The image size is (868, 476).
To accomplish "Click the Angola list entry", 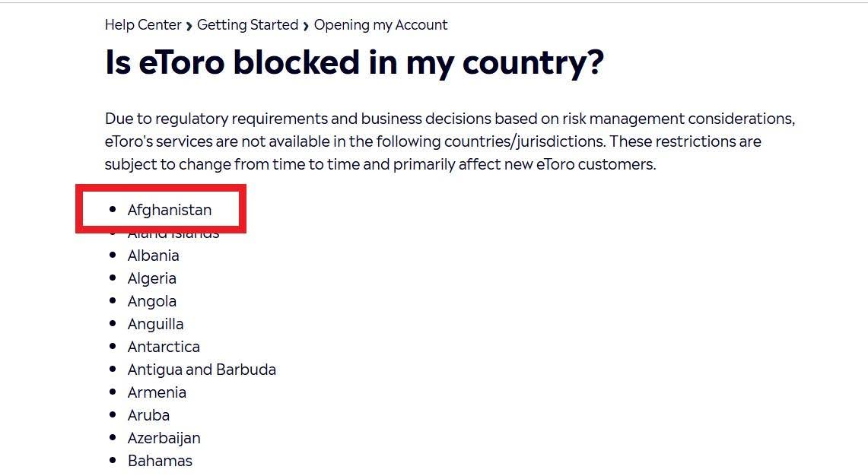I will click(x=151, y=301).
